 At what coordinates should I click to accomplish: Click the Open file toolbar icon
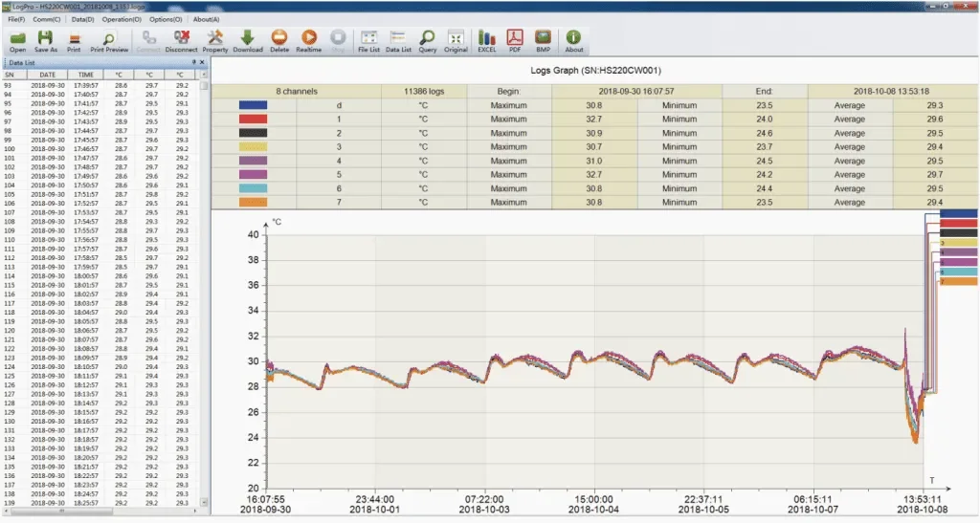pyautogui.click(x=17, y=38)
